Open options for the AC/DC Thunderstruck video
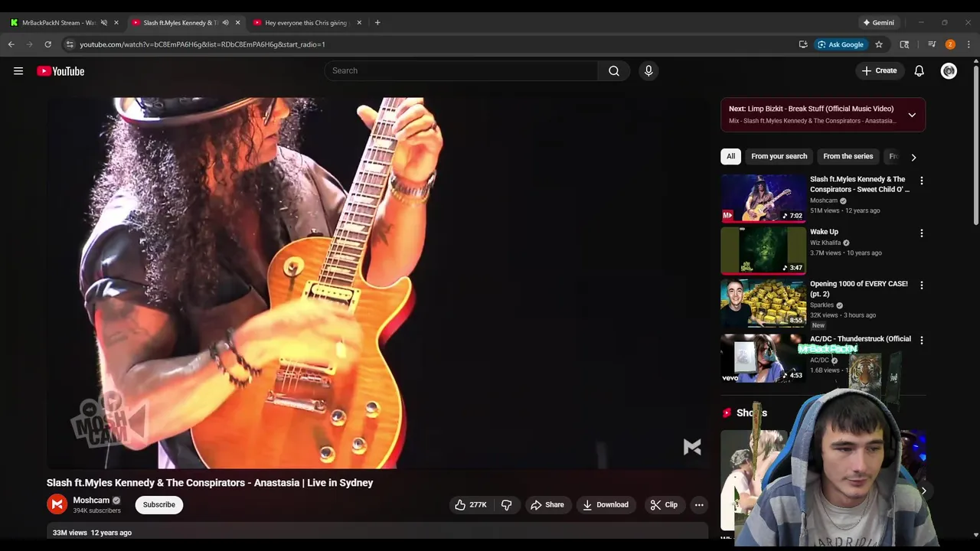The width and height of the screenshot is (980, 551). click(x=922, y=340)
